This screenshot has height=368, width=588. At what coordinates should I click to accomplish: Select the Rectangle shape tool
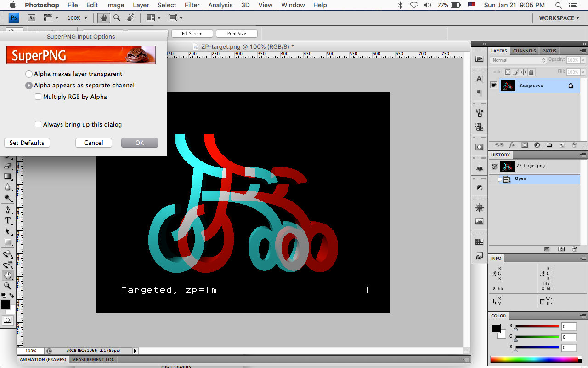[8, 241]
